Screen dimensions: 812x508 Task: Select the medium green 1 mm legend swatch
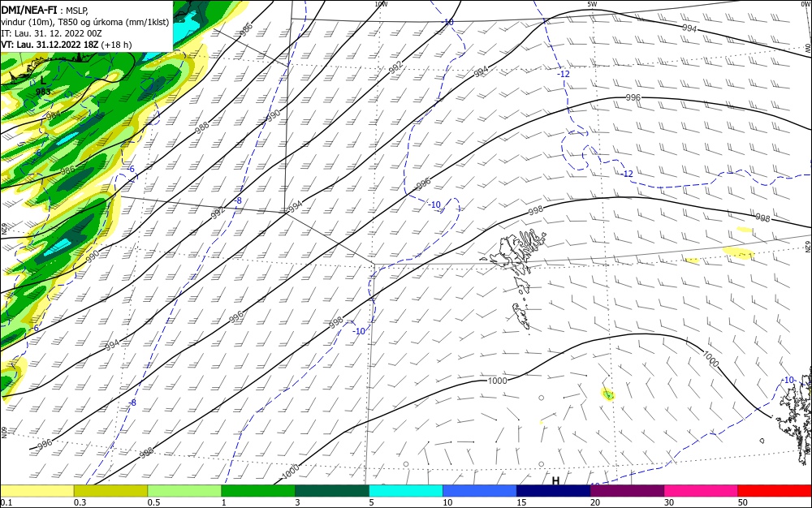click(x=258, y=492)
